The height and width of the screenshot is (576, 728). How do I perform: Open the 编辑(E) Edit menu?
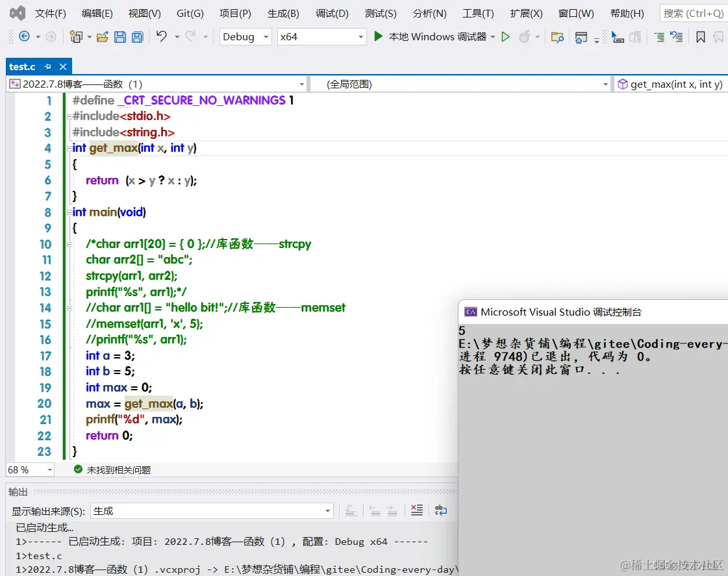point(97,14)
